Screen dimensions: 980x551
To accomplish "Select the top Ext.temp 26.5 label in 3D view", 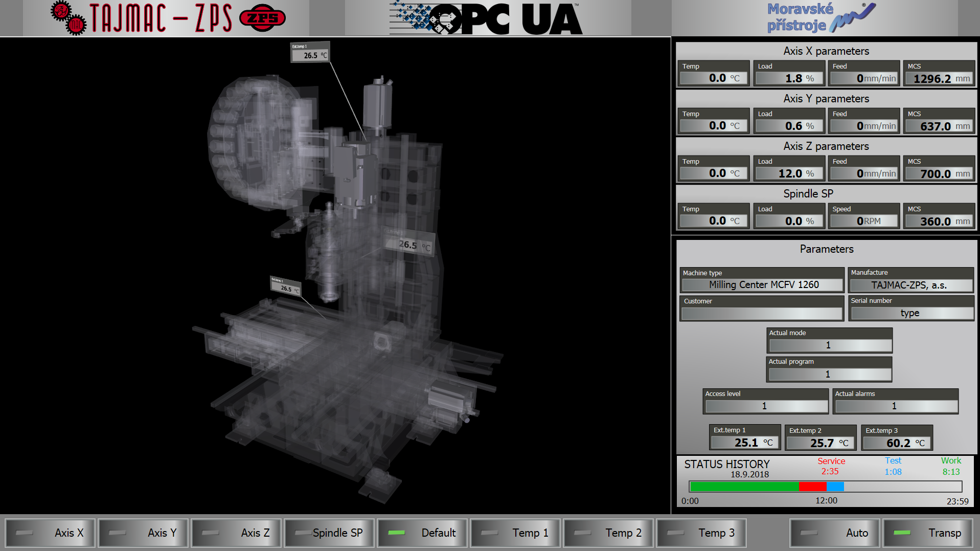I will click(x=310, y=52).
